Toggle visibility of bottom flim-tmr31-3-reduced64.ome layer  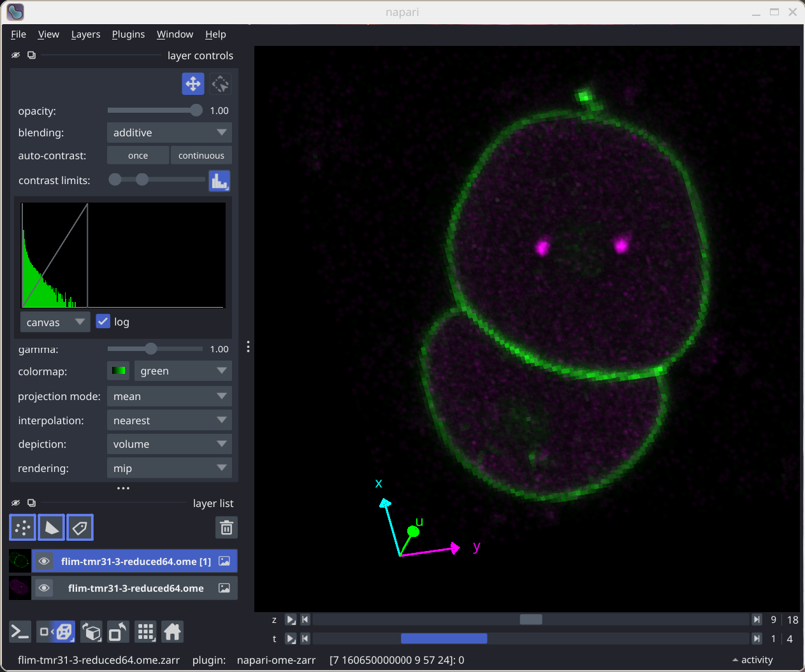pyautogui.click(x=44, y=588)
